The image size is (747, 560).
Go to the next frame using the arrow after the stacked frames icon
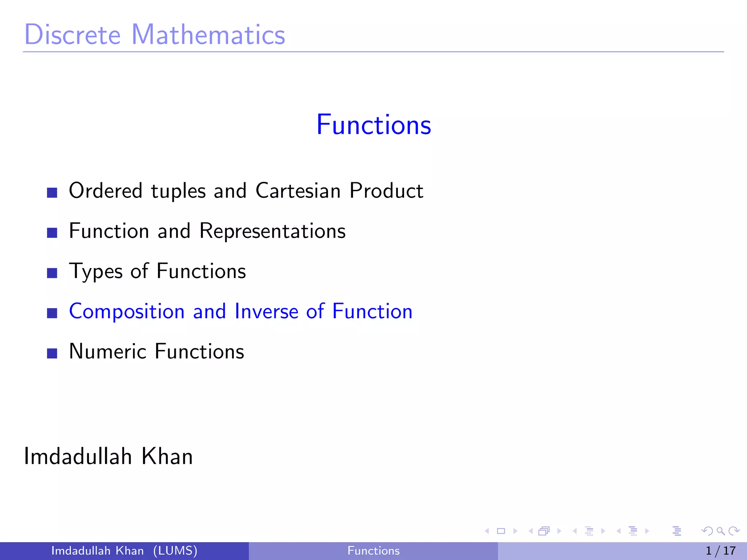pyautogui.click(x=559, y=531)
